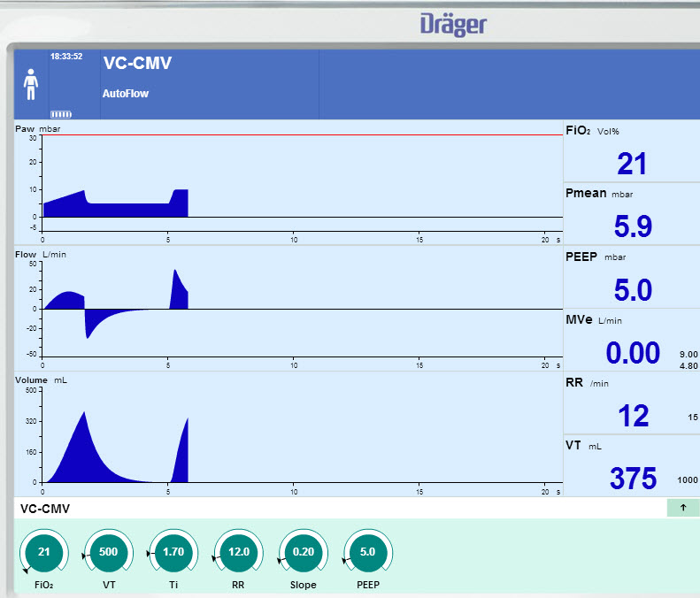Click the RR alarm limit 15
This screenshot has height=598, width=700.
692,418
